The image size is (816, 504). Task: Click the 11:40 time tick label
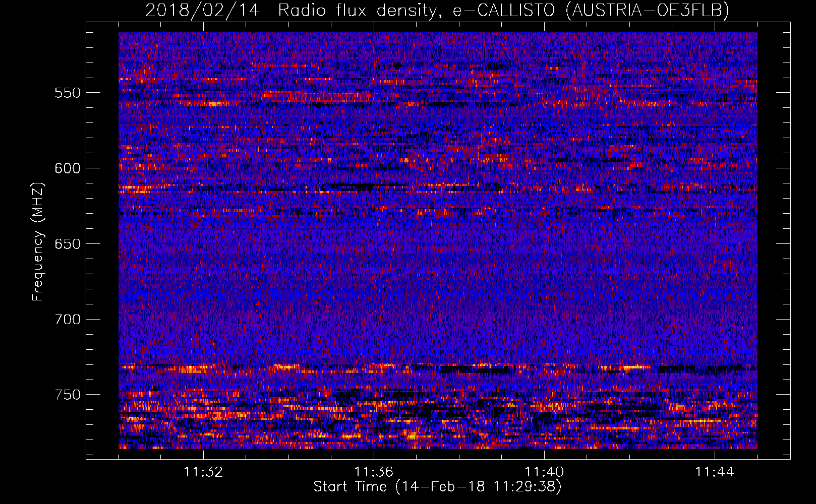point(544,472)
